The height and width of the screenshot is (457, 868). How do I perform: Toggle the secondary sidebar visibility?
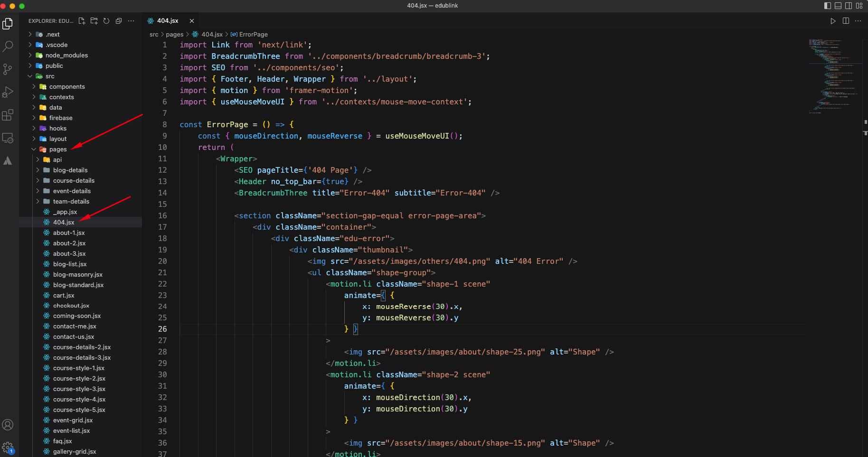point(849,6)
